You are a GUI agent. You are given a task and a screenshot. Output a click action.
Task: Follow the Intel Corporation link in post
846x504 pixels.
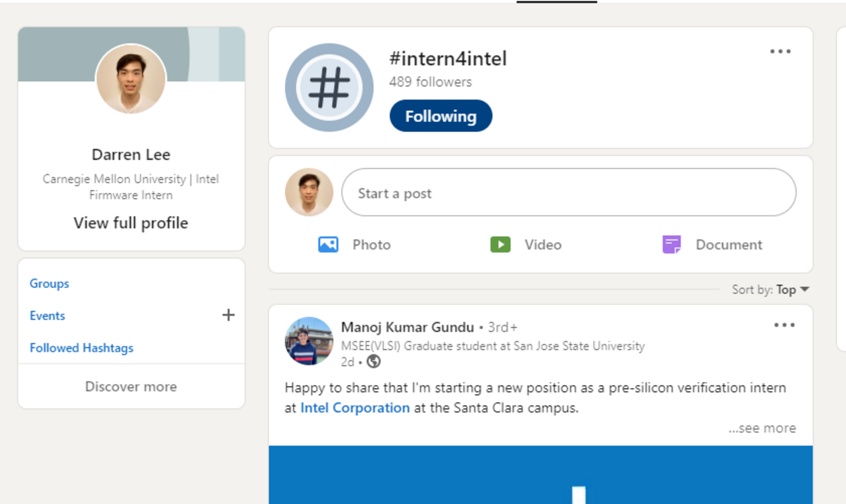[355, 408]
